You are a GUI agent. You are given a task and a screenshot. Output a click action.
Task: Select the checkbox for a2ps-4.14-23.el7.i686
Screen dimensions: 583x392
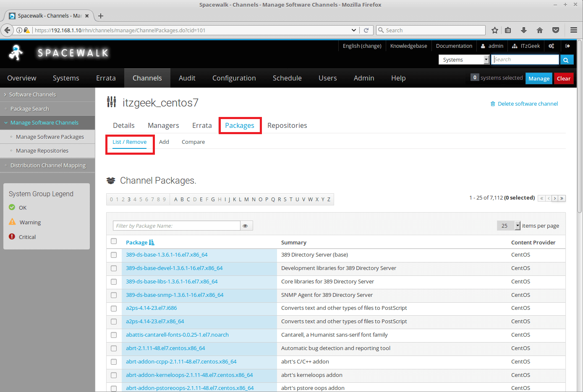pyautogui.click(x=114, y=308)
